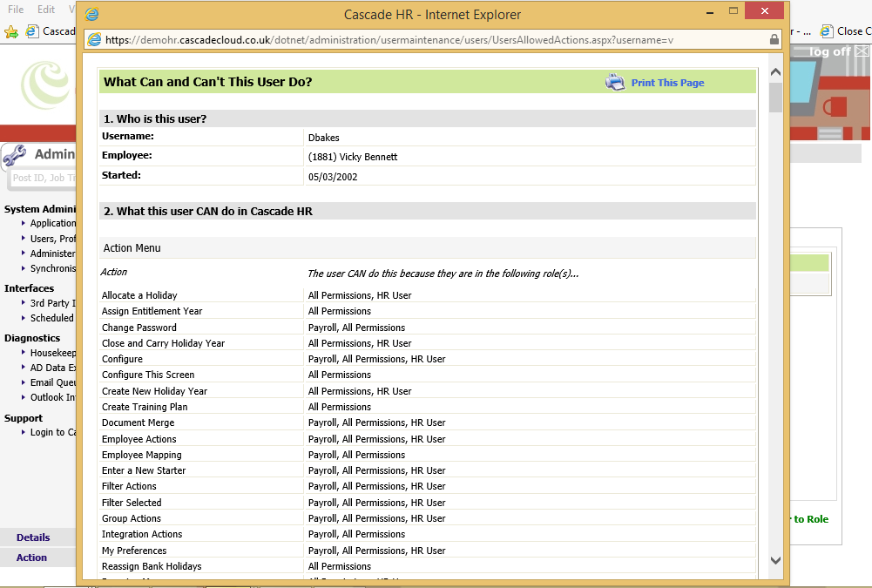The height and width of the screenshot is (588, 872).
Task: Select 'Close and Carry Holiday Year' row
Action: (x=427, y=343)
